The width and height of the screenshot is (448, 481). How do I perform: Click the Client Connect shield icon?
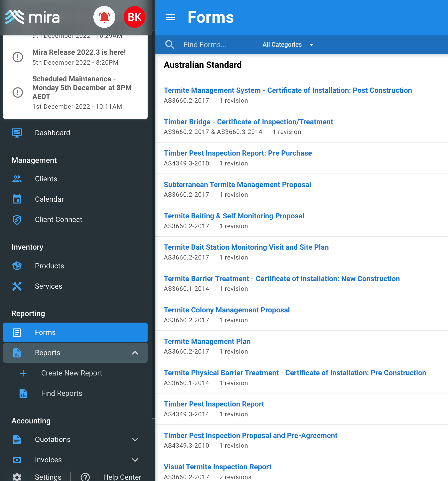click(17, 219)
